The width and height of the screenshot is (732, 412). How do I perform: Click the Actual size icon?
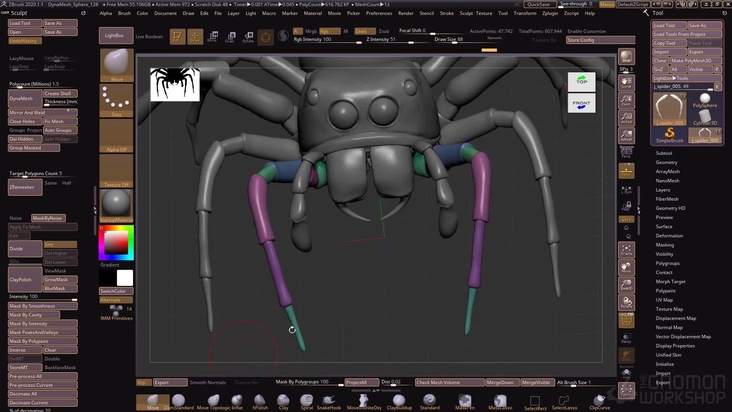(x=626, y=118)
